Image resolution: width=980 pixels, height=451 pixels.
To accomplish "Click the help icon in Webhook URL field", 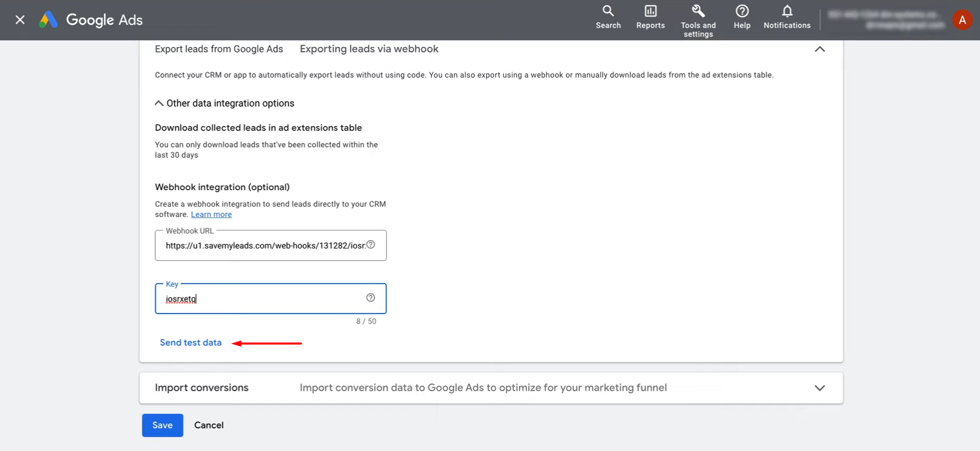I will pos(370,245).
